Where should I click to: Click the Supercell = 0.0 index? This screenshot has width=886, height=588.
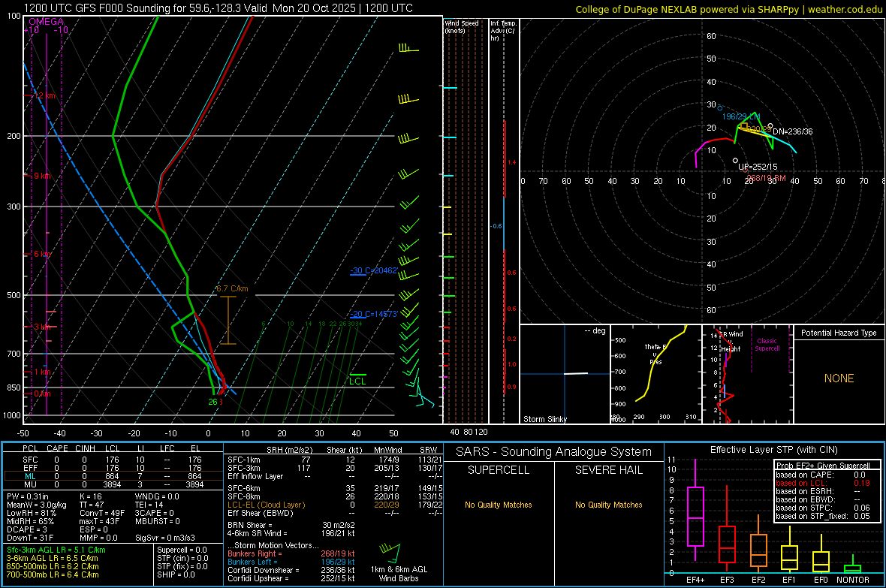tap(182, 550)
